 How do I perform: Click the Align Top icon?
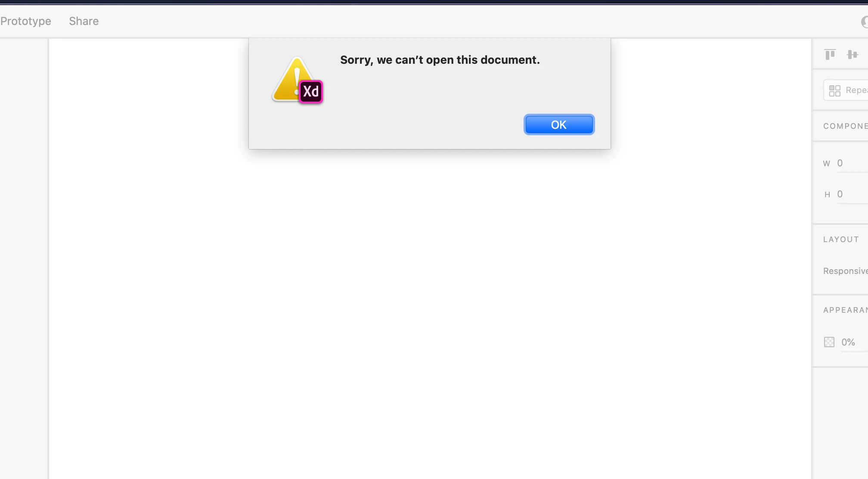pos(830,54)
